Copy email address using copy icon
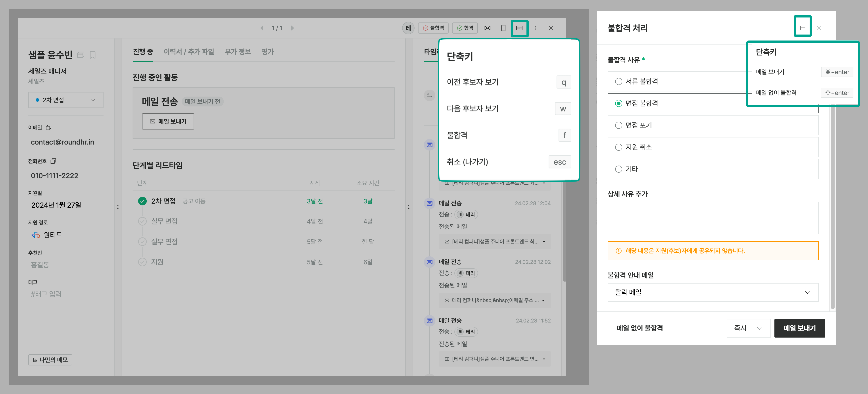 click(48, 127)
